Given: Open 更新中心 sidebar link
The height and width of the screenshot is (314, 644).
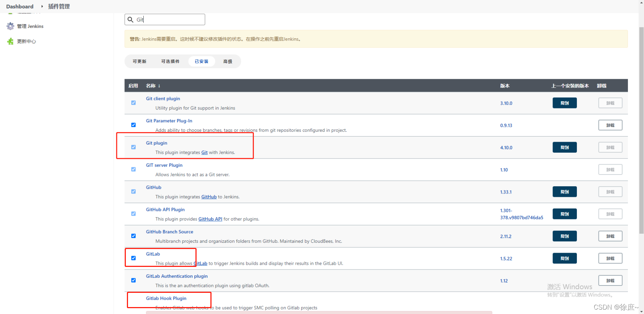Looking at the screenshot, I should coord(27,41).
